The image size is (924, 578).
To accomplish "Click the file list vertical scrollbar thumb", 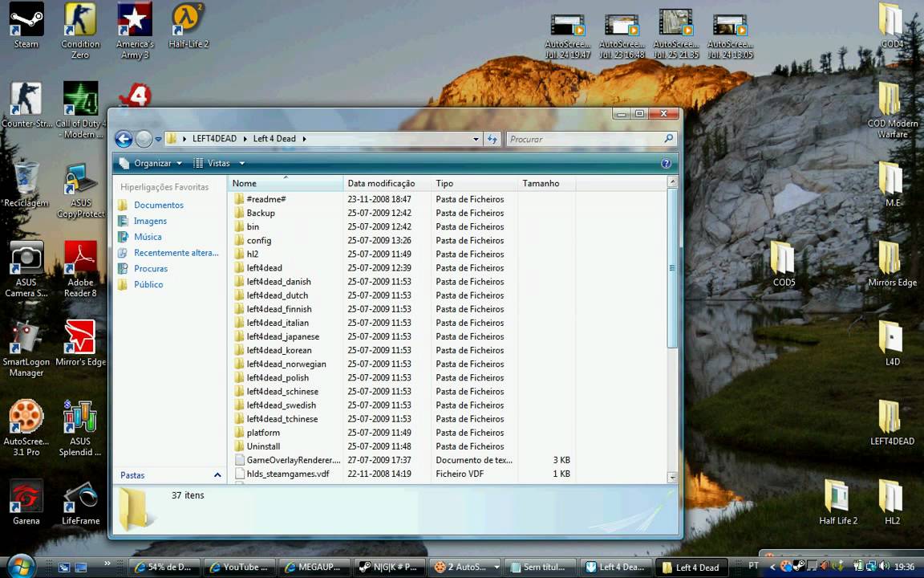I will coord(672,268).
